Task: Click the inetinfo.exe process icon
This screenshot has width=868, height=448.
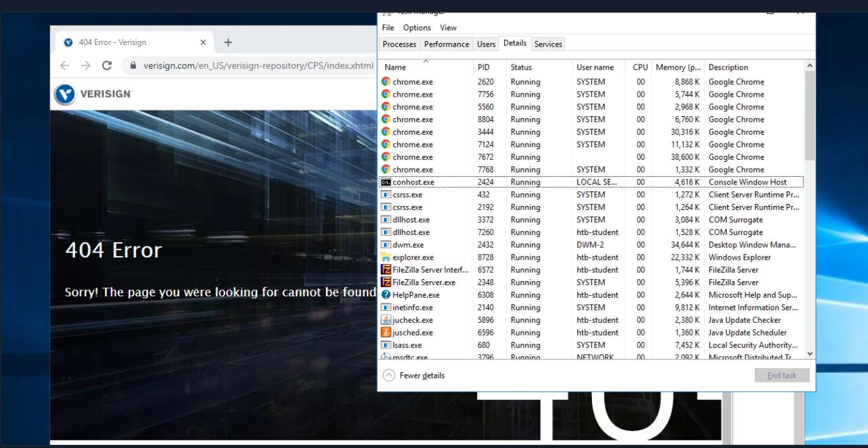Action: click(386, 308)
